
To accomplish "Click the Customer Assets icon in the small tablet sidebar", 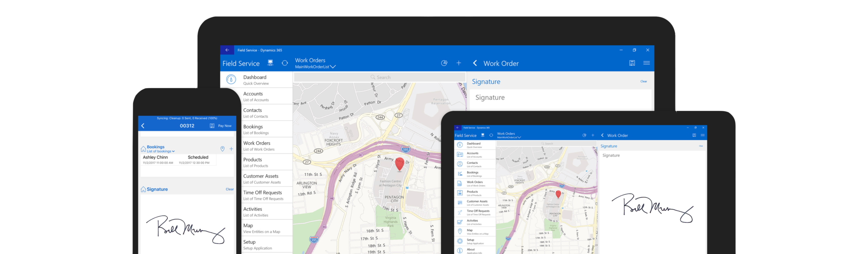I will (x=460, y=203).
